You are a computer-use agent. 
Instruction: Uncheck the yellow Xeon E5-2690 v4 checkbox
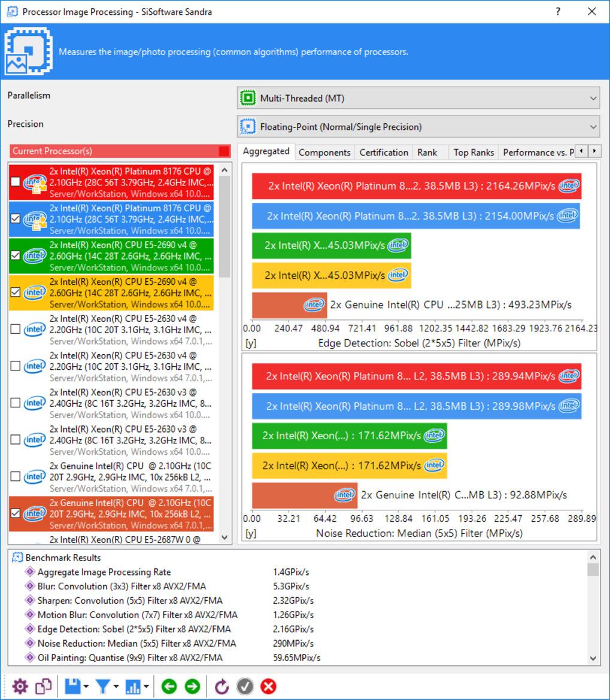click(x=15, y=293)
